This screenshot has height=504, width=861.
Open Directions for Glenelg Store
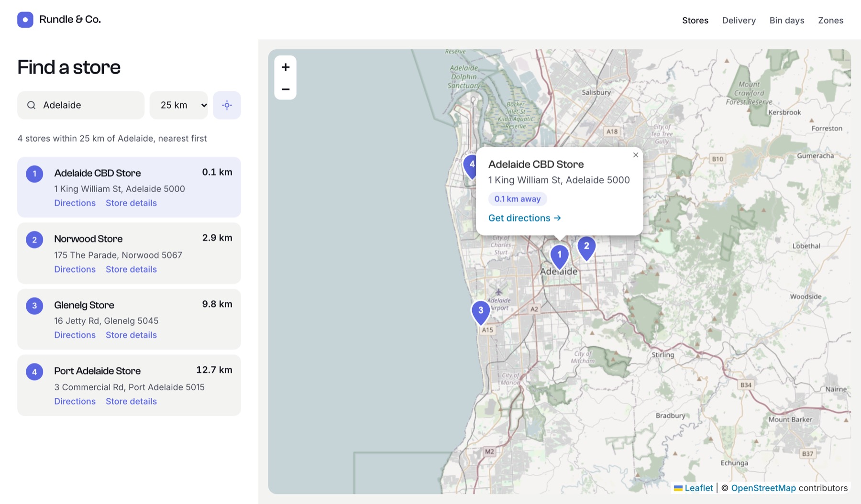click(x=75, y=335)
